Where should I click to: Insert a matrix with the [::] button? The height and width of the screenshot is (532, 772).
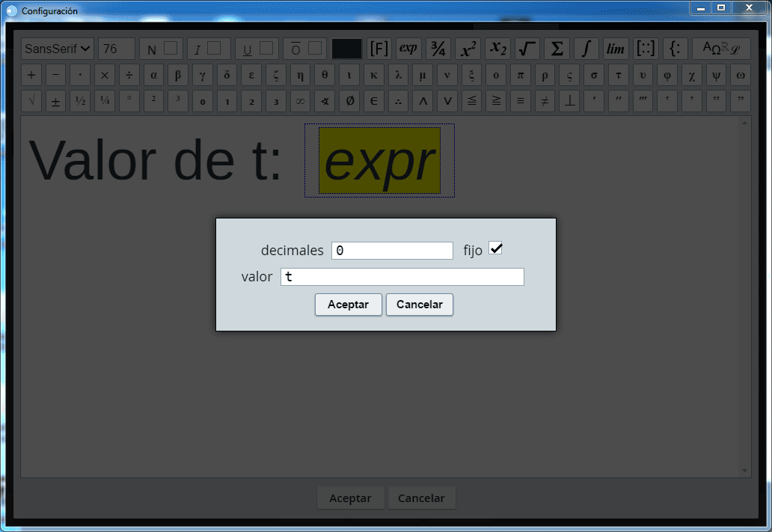pos(646,49)
